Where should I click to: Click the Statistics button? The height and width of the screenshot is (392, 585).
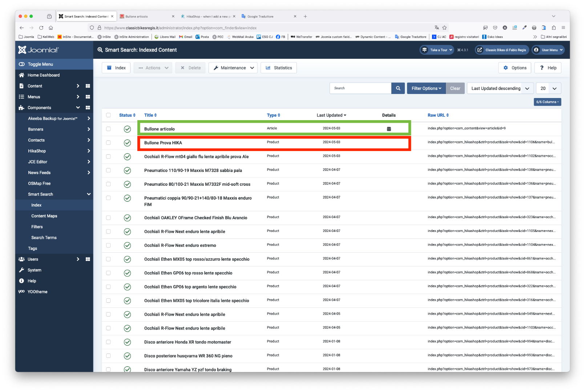pos(279,68)
